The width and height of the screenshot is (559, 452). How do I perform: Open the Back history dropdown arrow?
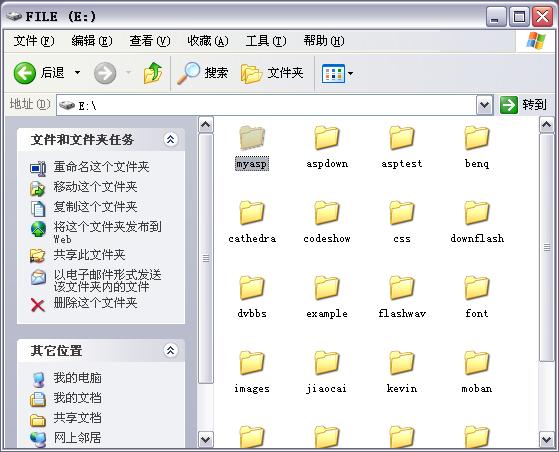[x=77, y=73]
